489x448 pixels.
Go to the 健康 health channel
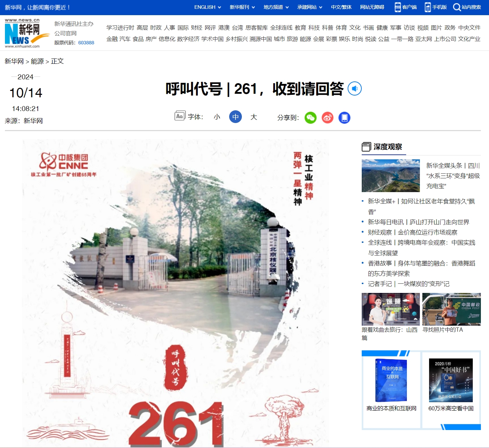coord(382,27)
